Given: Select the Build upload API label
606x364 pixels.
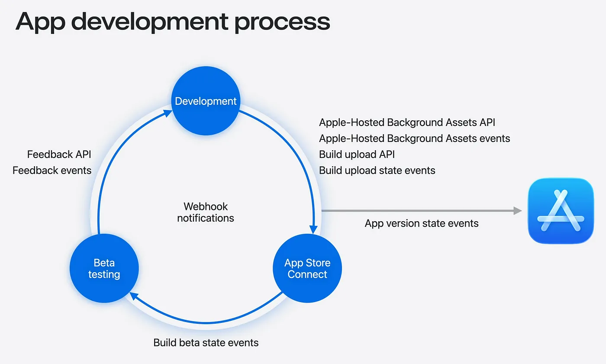Looking at the screenshot, I should click(357, 155).
